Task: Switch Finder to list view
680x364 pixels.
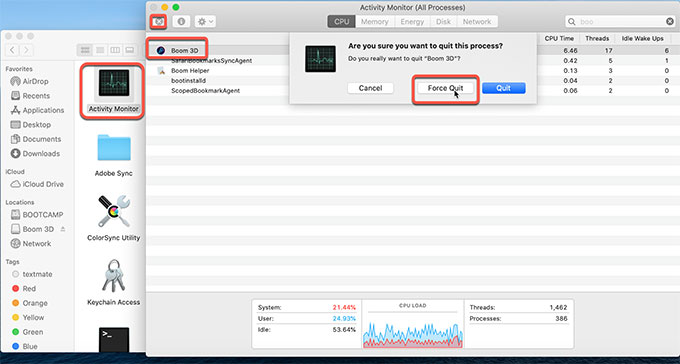Action: tap(100, 50)
